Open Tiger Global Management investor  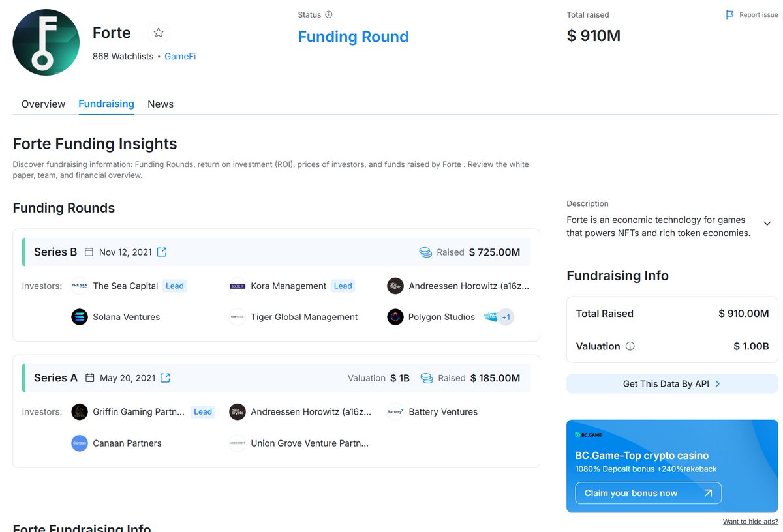[x=305, y=318]
